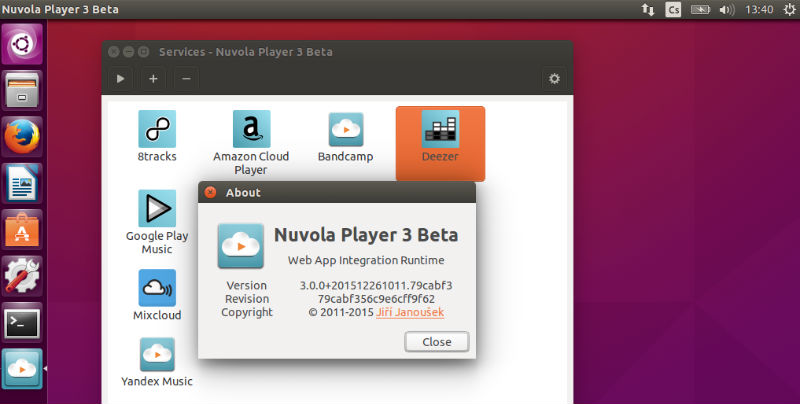Open the session power gear menu

[x=790, y=9]
